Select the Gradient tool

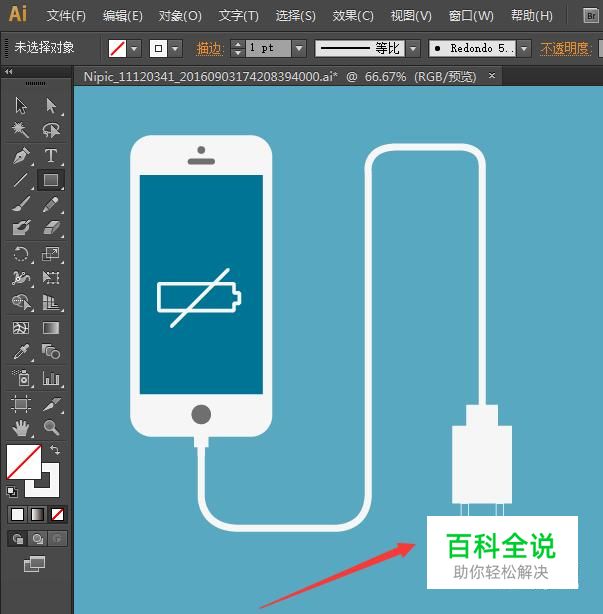coord(51,328)
